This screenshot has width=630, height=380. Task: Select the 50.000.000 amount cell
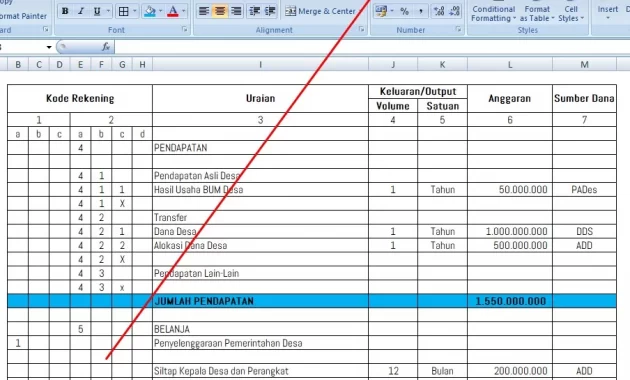pos(510,190)
